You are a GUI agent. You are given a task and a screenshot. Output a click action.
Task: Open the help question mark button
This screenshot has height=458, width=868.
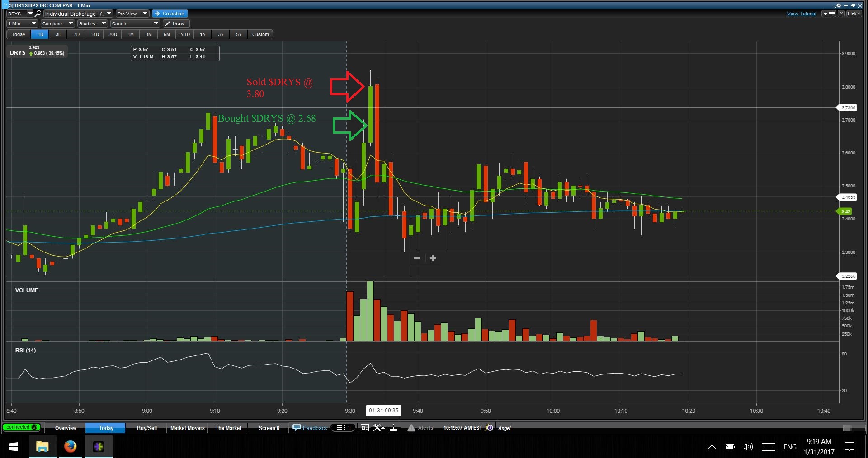pos(841,14)
